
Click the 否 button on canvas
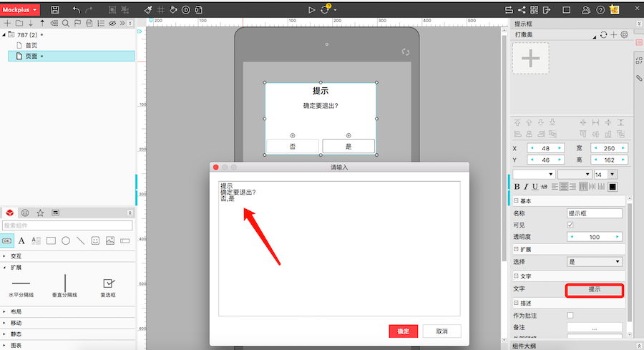pyautogui.click(x=293, y=146)
